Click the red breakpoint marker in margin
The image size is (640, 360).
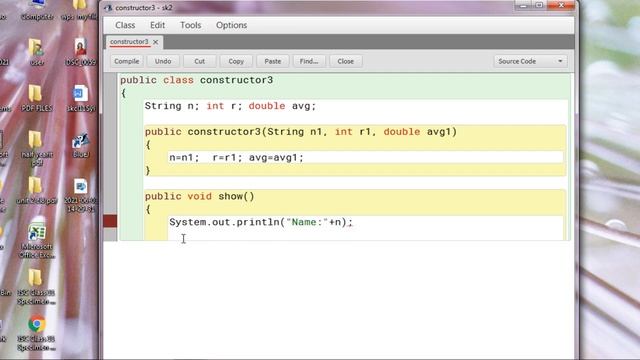tap(110, 221)
